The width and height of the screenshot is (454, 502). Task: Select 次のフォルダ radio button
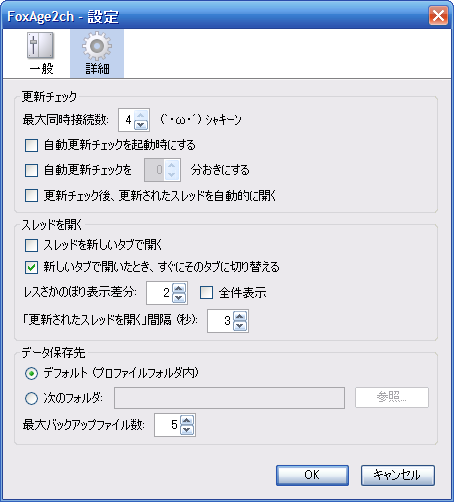[x=31, y=398]
